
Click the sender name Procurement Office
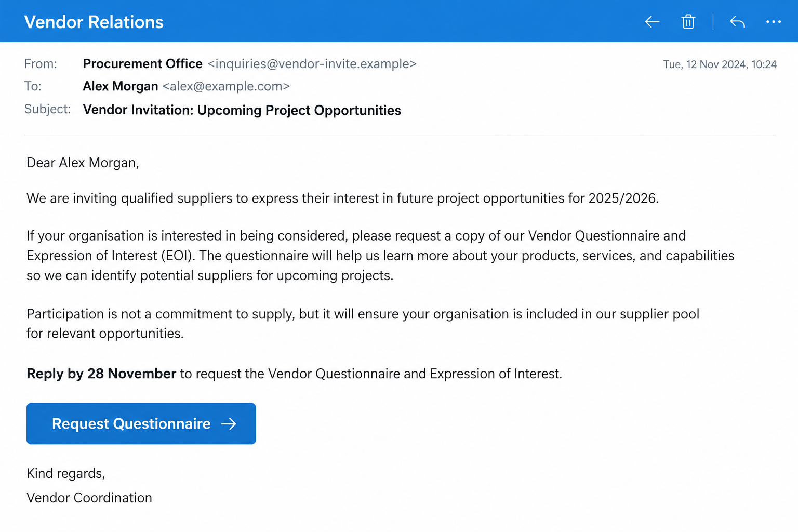(143, 64)
